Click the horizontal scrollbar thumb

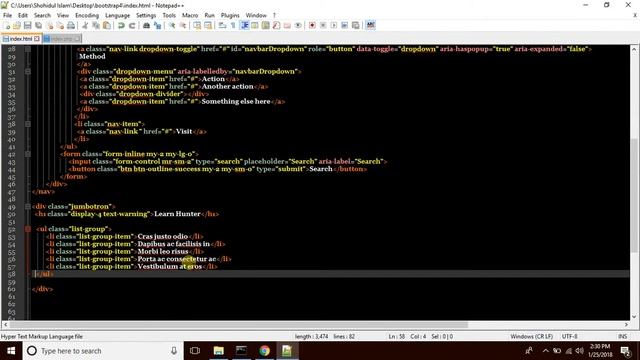point(238,325)
